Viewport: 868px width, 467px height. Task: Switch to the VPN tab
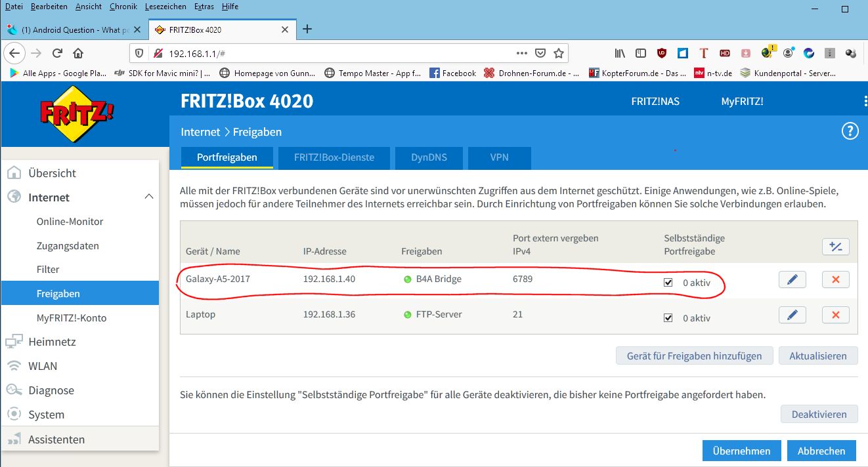coord(500,157)
